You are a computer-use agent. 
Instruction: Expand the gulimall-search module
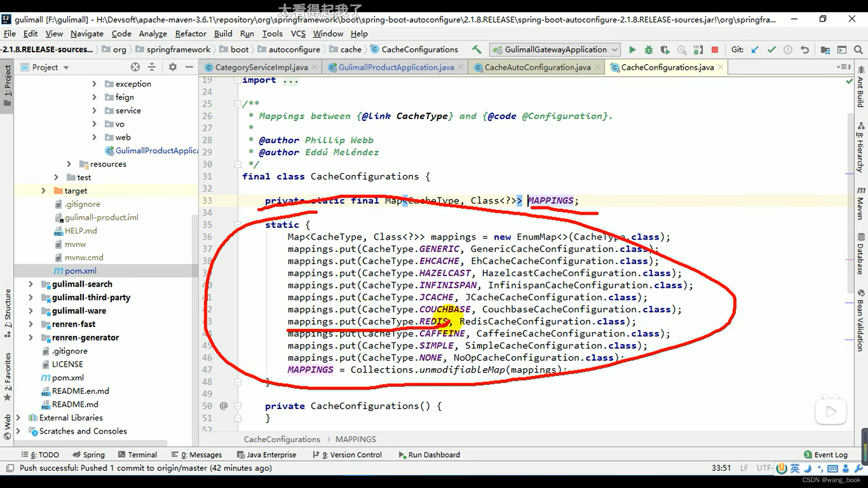coord(30,284)
